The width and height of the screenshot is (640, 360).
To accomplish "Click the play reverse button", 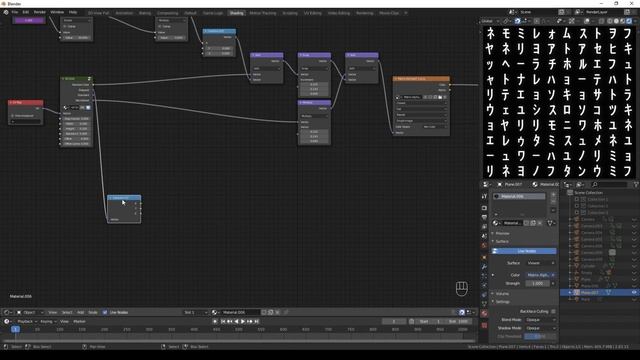I will pos(236,322).
